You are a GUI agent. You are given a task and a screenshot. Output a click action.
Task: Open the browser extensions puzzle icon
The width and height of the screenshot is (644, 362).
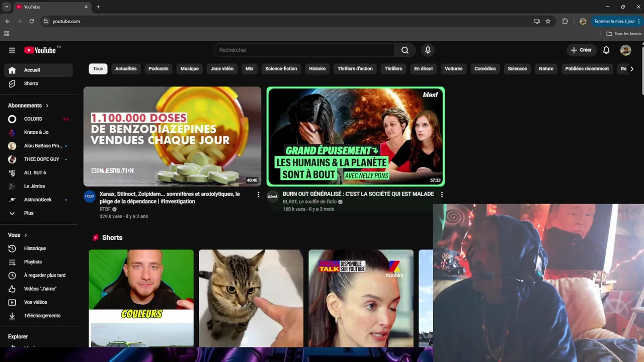pos(565,21)
